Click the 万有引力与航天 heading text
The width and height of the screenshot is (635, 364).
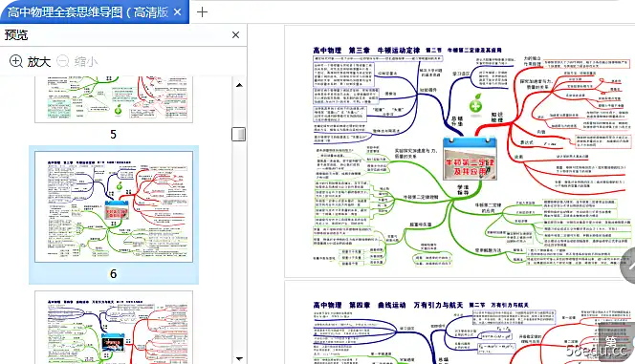[438, 305]
